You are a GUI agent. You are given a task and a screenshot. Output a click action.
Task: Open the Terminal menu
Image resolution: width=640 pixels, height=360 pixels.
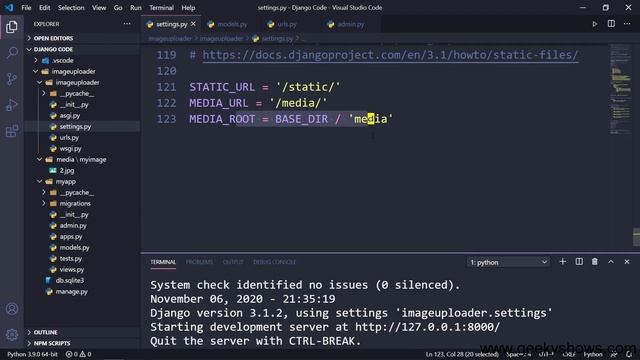(x=161, y=7)
